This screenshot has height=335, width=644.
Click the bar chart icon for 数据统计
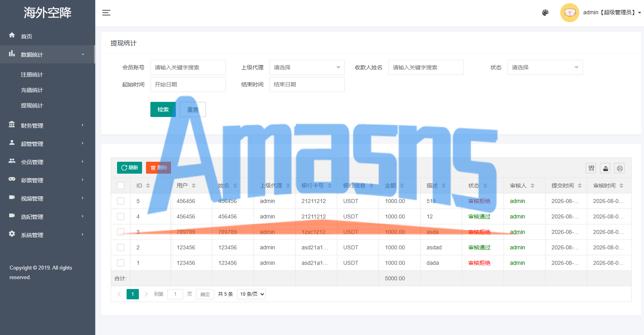pos(12,53)
